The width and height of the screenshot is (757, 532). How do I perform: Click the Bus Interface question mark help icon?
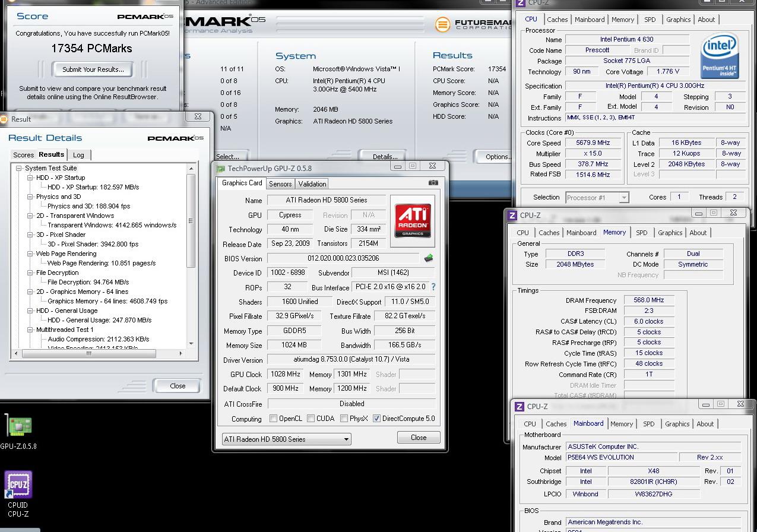click(x=433, y=287)
